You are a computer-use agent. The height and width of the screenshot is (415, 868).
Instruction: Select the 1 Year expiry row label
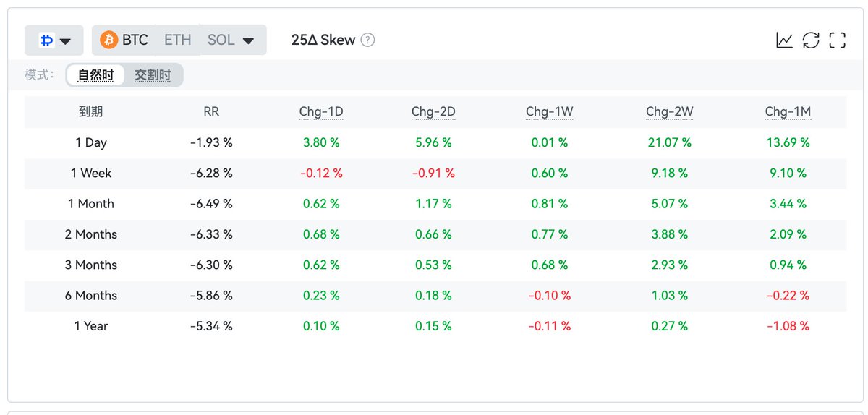tap(91, 326)
